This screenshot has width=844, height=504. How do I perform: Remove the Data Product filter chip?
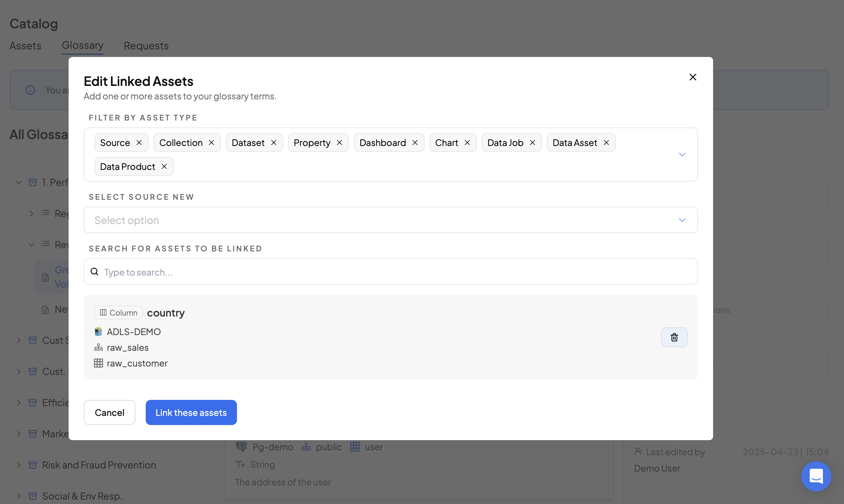(164, 166)
